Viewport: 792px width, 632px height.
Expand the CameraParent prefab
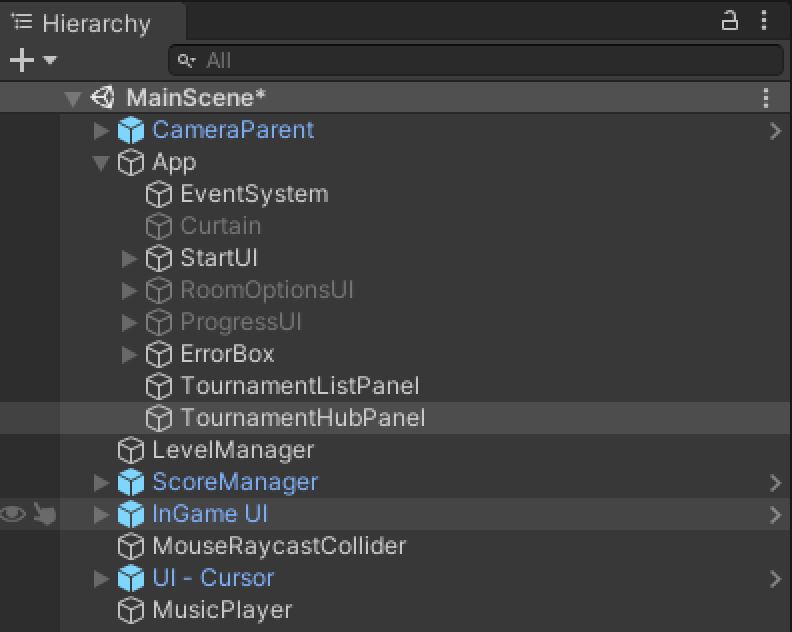[x=101, y=130]
